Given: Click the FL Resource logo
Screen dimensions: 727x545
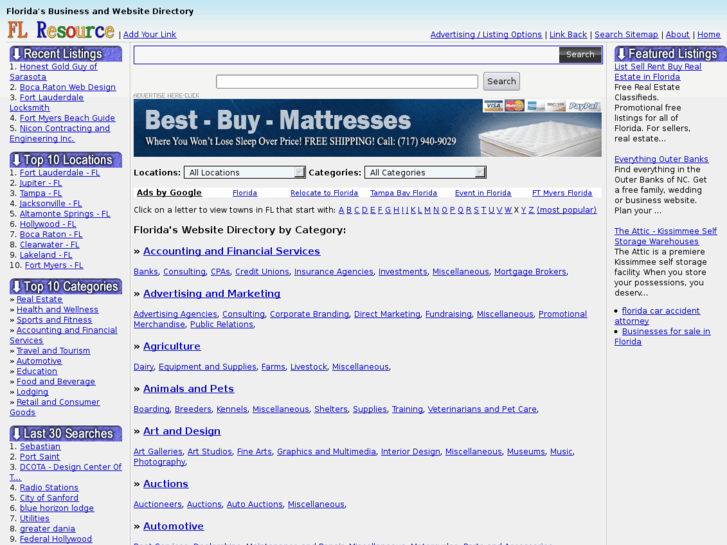Looking at the screenshot, I should click(61, 31).
